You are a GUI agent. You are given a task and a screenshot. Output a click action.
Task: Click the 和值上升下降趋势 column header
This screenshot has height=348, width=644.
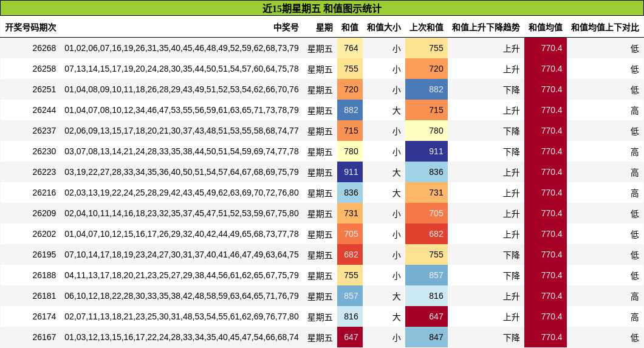[x=486, y=27]
